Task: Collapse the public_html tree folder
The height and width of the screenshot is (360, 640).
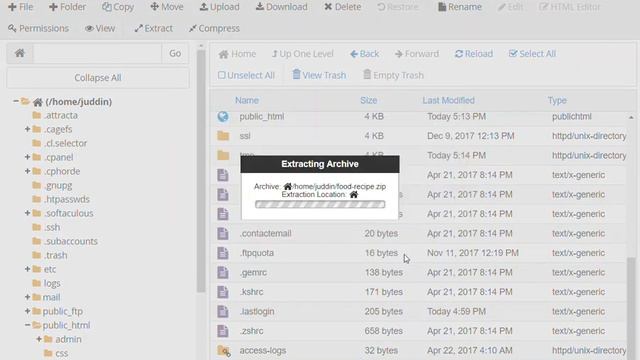Action: [x=27, y=325]
